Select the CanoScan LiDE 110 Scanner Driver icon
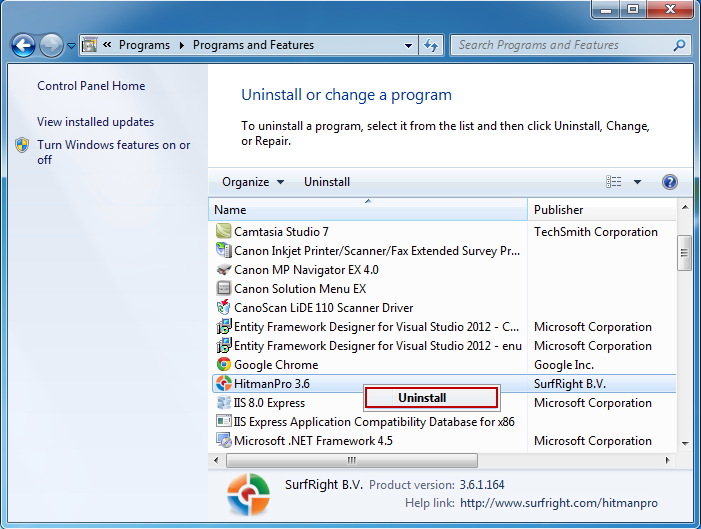This screenshot has height=529, width=701. [224, 307]
